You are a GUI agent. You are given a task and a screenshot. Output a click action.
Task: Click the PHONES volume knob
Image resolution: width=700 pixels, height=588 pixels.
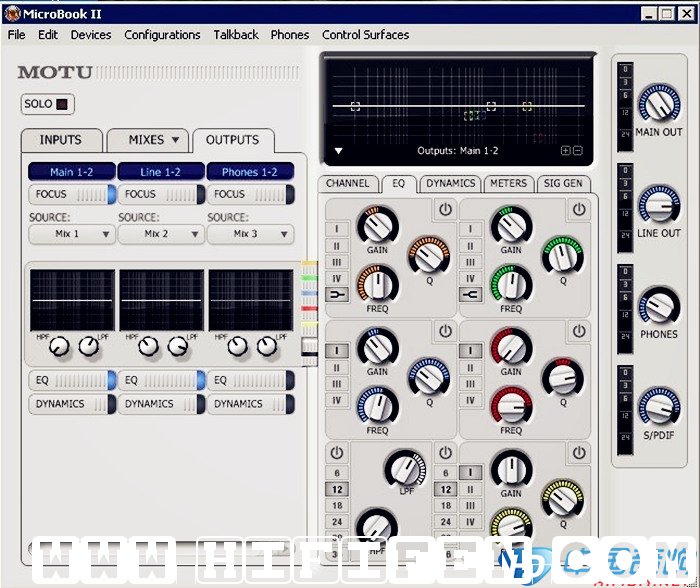pos(659,306)
